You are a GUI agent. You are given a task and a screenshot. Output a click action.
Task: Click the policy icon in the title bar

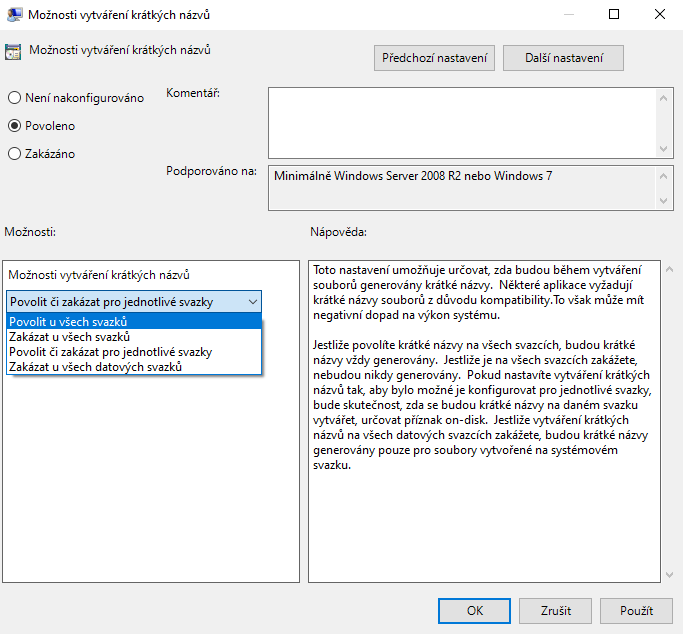15,15
